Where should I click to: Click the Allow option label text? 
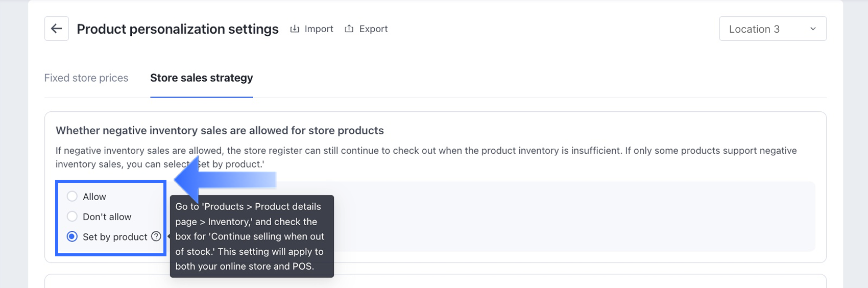(94, 197)
